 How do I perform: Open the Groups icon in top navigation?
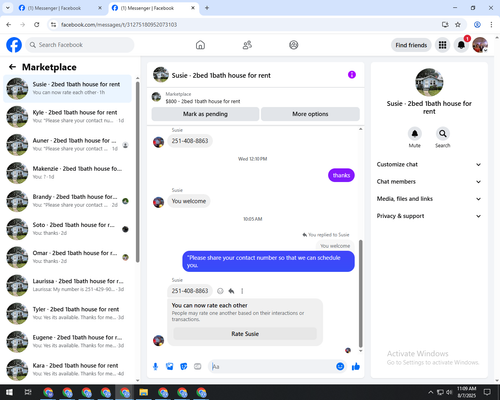[x=294, y=45]
